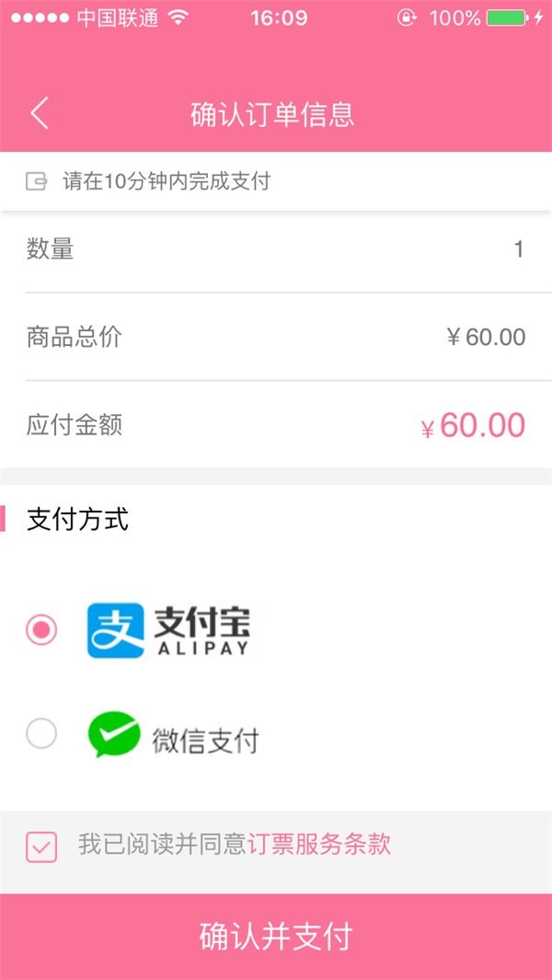Select the Alipay radio button

(41, 630)
